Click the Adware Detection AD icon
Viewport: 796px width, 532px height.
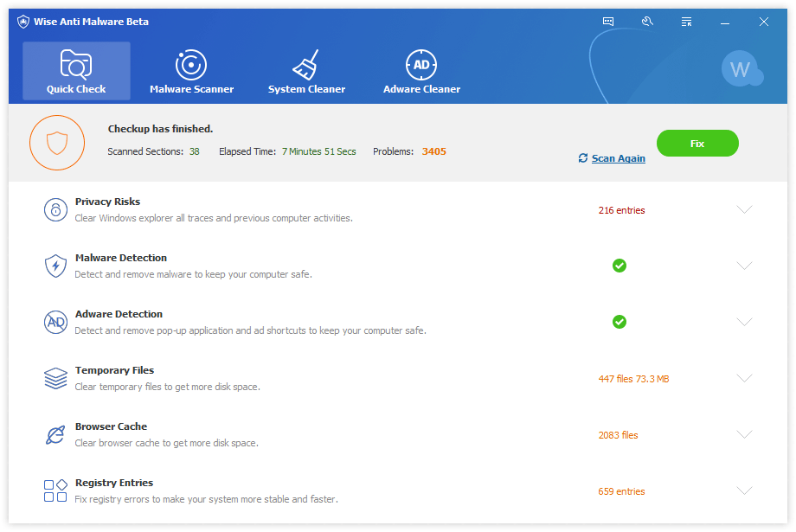click(x=56, y=323)
